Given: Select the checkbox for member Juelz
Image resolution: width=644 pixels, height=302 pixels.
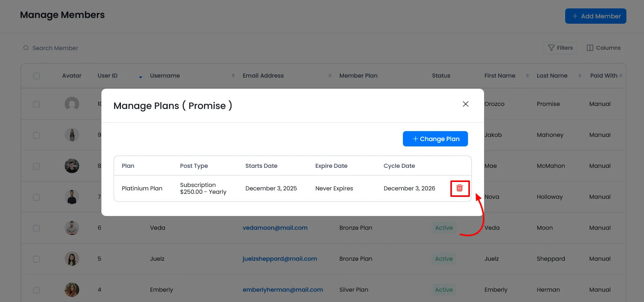Looking at the screenshot, I should [x=36, y=259].
